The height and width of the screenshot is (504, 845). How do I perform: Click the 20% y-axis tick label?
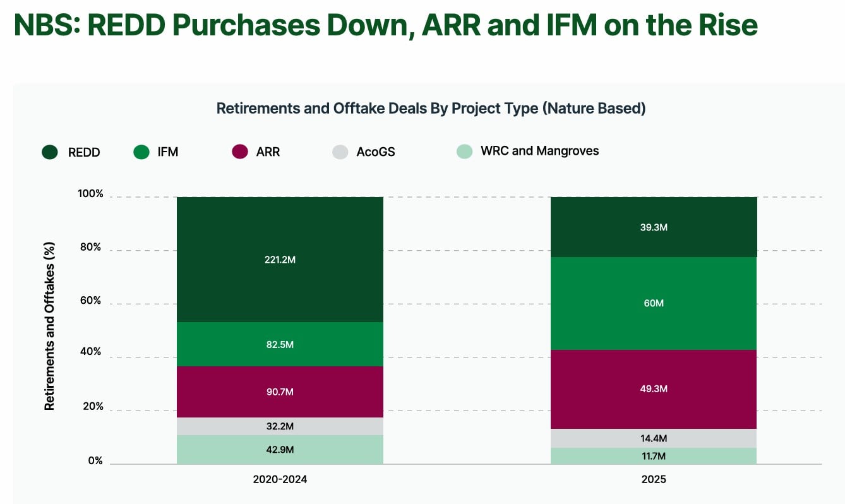(x=93, y=406)
